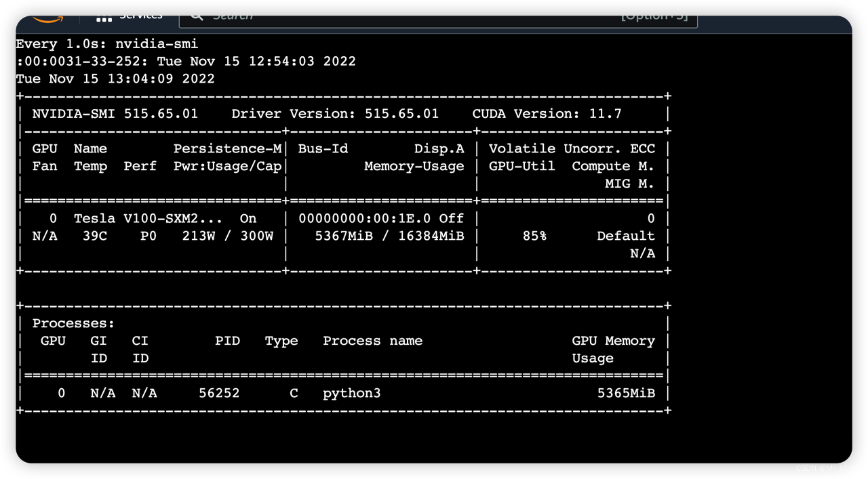Click the "5365MiB" process memory usage
Viewport: 868px width, 479px height.
tap(626, 393)
